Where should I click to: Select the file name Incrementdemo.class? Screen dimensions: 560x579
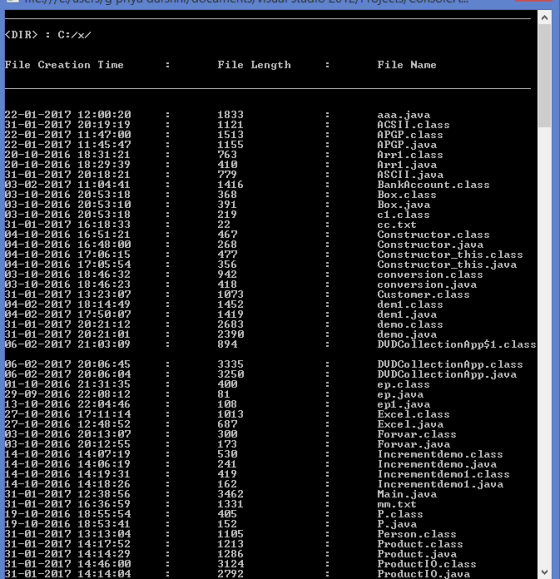[440, 454]
